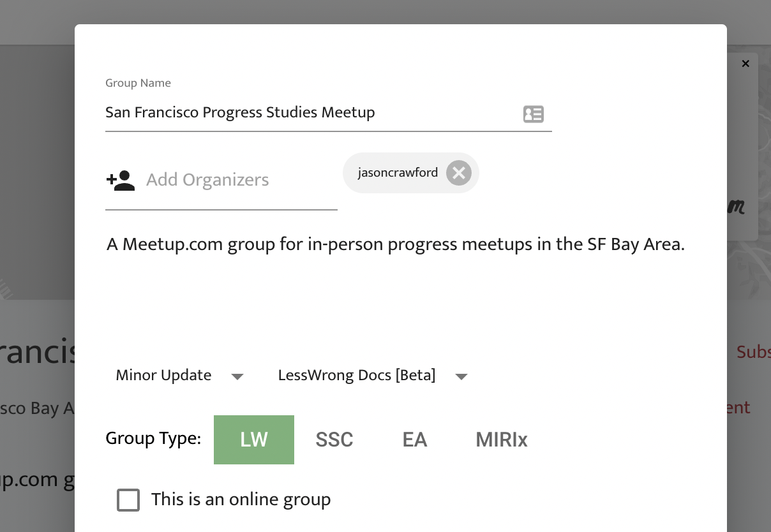Viewport: 771px width, 532px height.
Task: Remove the jasoncrawford organizer chip
Action: (x=458, y=173)
